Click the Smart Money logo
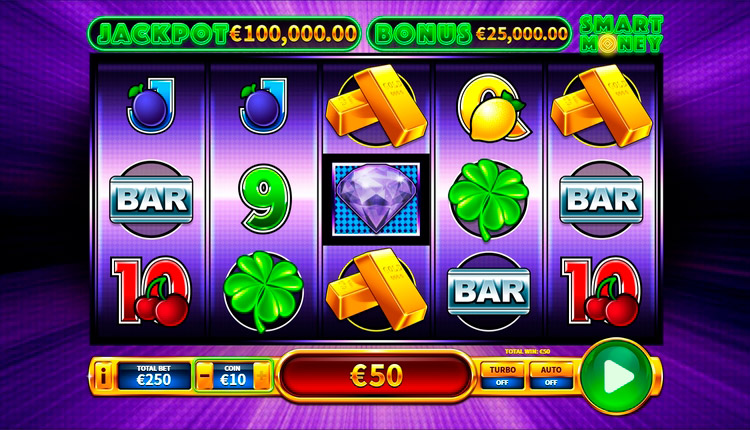The image size is (750, 430). click(621, 33)
